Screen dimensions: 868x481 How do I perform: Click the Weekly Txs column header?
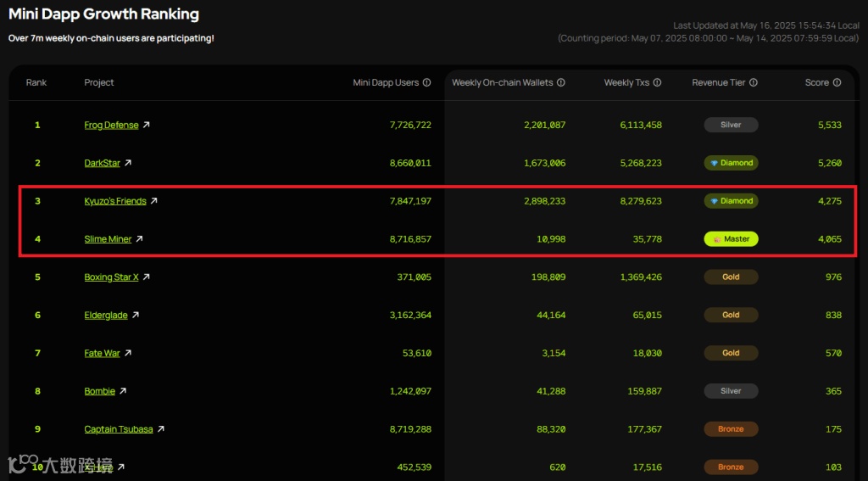click(x=626, y=82)
